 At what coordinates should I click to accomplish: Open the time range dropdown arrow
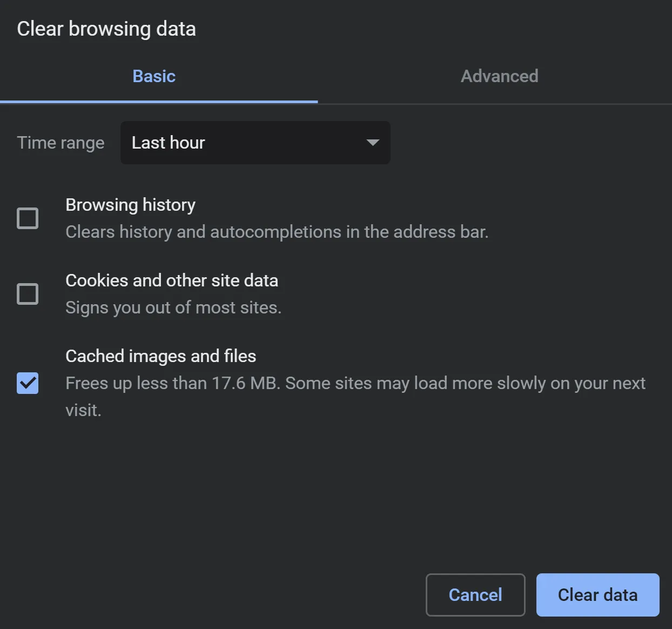tap(372, 143)
